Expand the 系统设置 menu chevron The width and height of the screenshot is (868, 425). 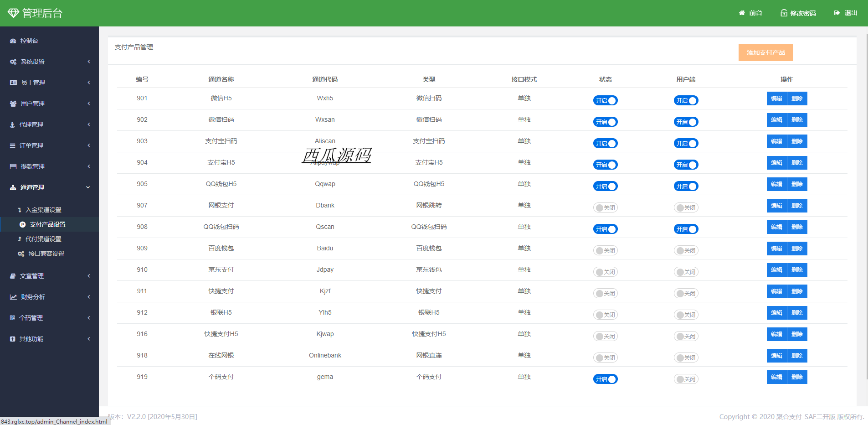click(89, 62)
